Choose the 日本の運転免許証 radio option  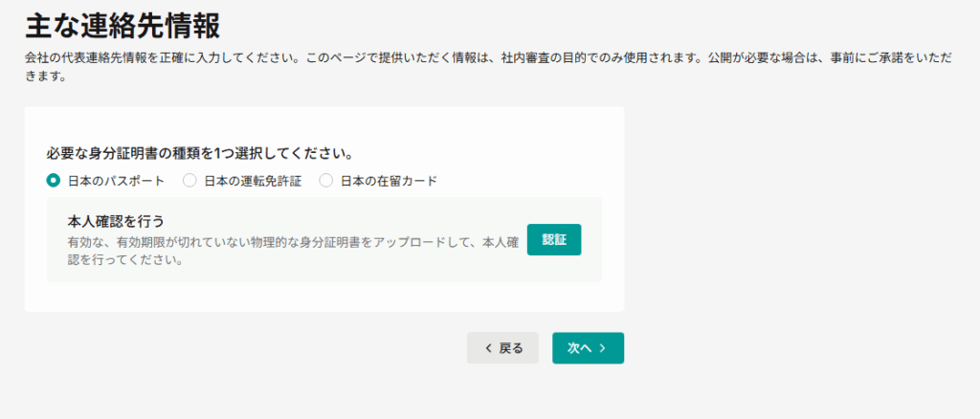click(x=189, y=180)
